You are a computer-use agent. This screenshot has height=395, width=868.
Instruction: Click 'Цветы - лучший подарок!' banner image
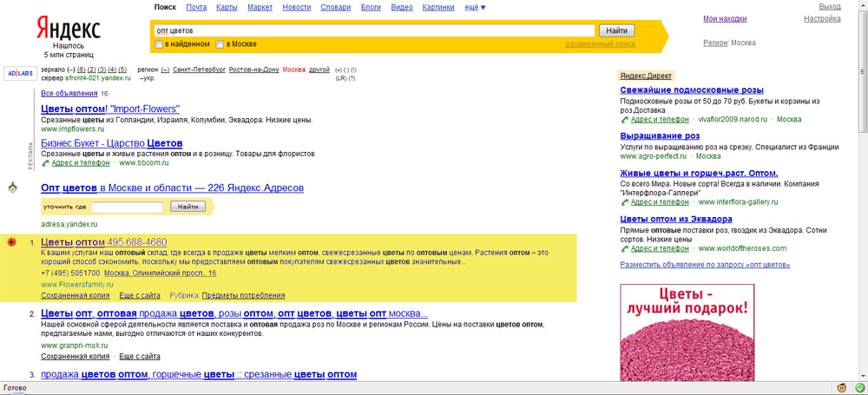click(x=687, y=332)
